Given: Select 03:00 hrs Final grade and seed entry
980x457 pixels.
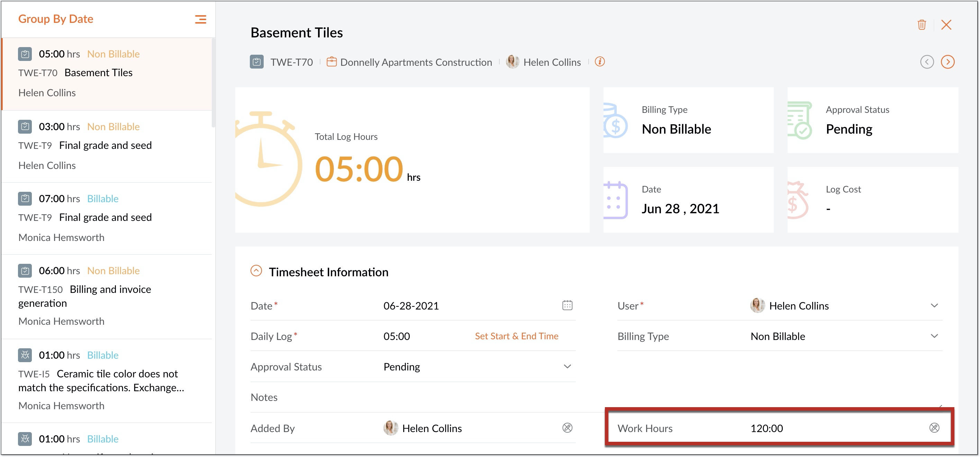Looking at the screenshot, I should [x=106, y=145].
